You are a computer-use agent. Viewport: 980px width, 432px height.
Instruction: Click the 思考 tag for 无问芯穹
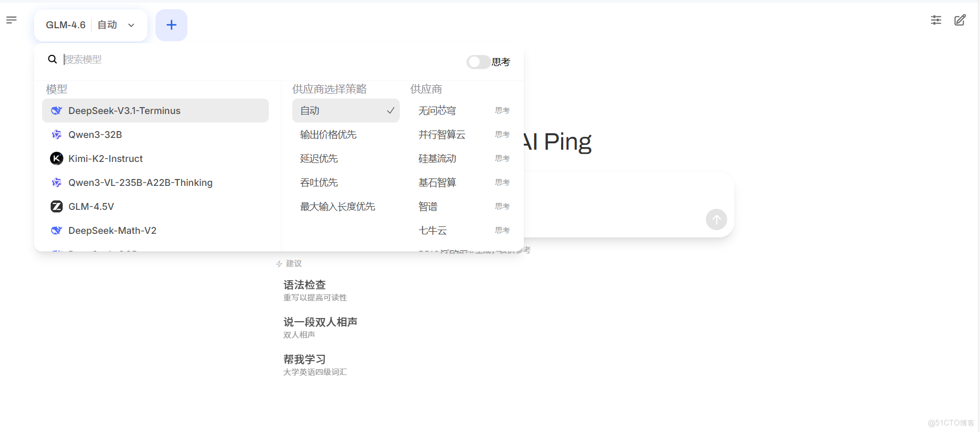[x=503, y=110]
